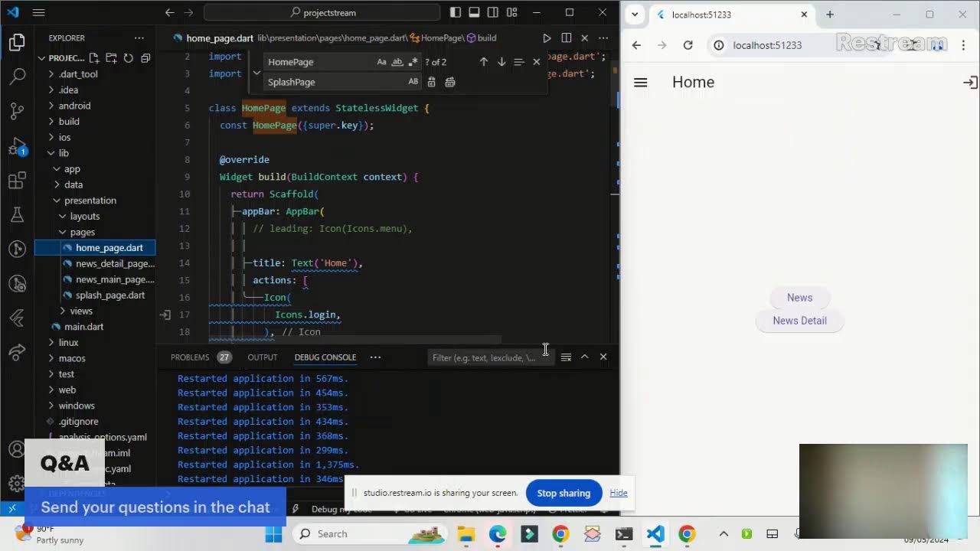Clear the debug console output

(x=566, y=357)
